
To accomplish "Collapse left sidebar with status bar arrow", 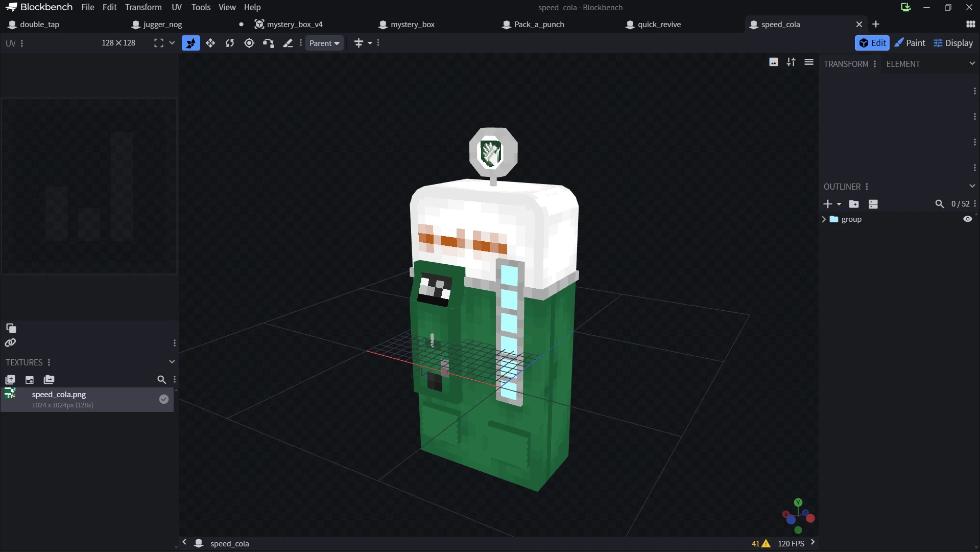I will coord(184,542).
